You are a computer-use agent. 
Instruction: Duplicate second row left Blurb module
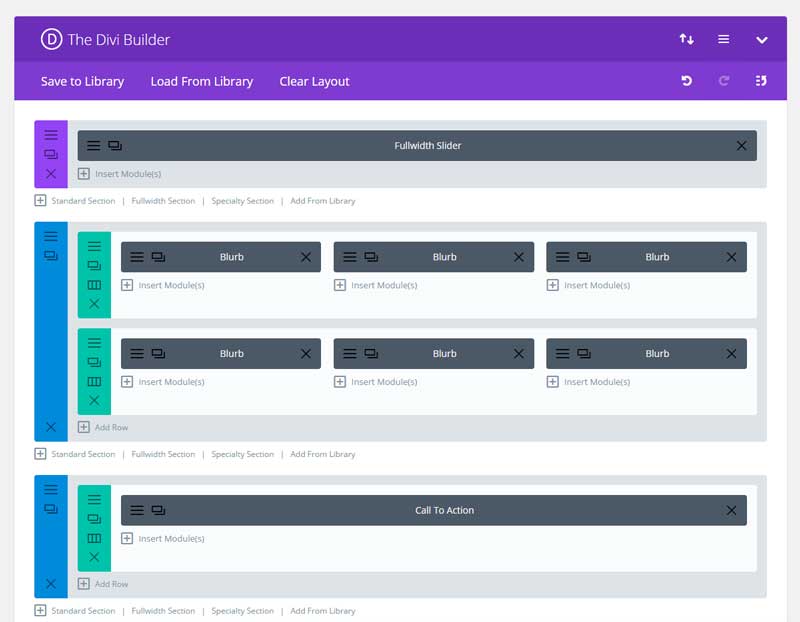tap(158, 353)
